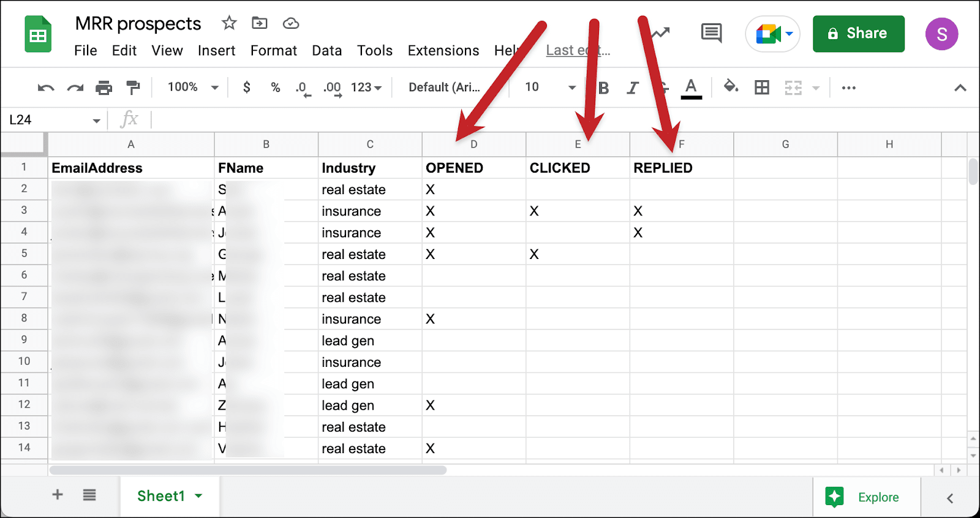Open the Data menu

pos(327,51)
